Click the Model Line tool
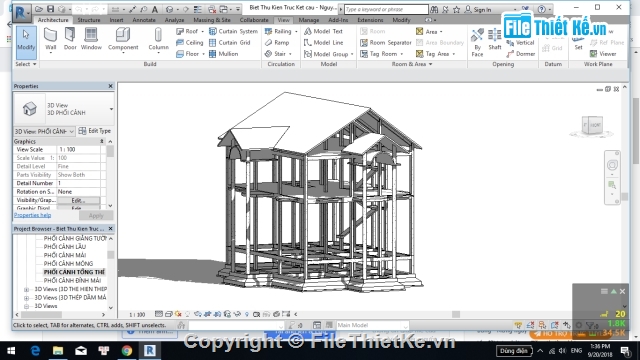Viewport: 640px width, 360px height. (x=323, y=42)
